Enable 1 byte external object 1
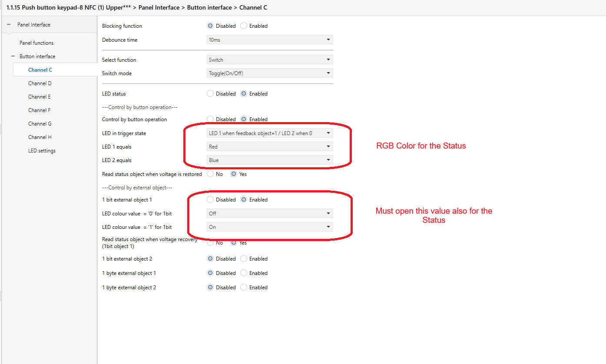 tap(244, 273)
